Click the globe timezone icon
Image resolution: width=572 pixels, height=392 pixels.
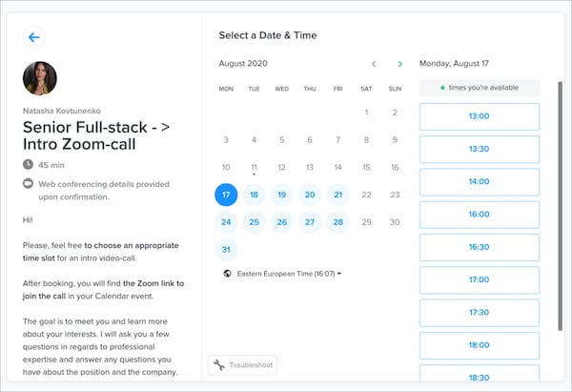(227, 274)
